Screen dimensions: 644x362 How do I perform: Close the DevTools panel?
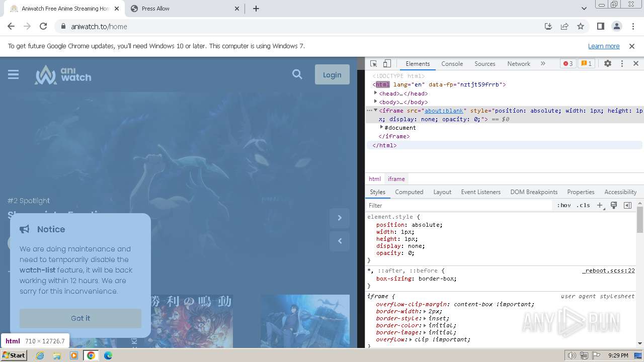pyautogui.click(x=635, y=64)
